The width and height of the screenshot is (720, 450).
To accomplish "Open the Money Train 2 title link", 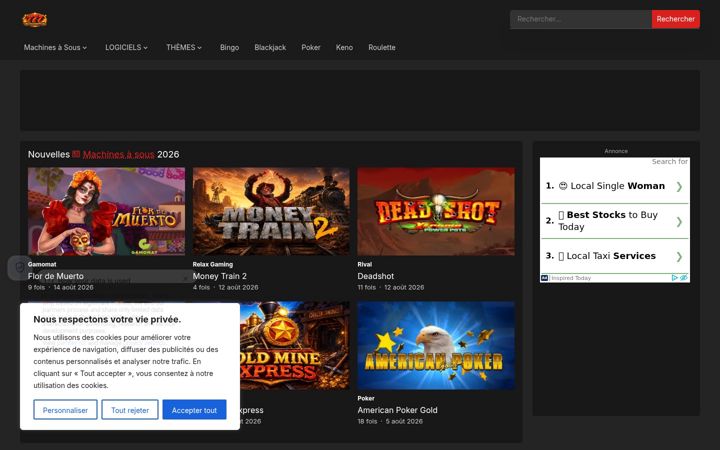I will pos(219,276).
